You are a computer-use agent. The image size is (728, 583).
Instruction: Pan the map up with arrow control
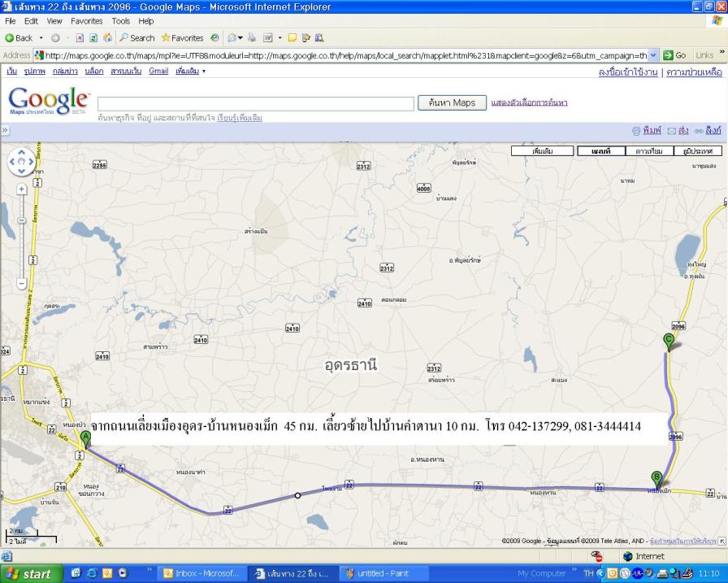tap(22, 151)
